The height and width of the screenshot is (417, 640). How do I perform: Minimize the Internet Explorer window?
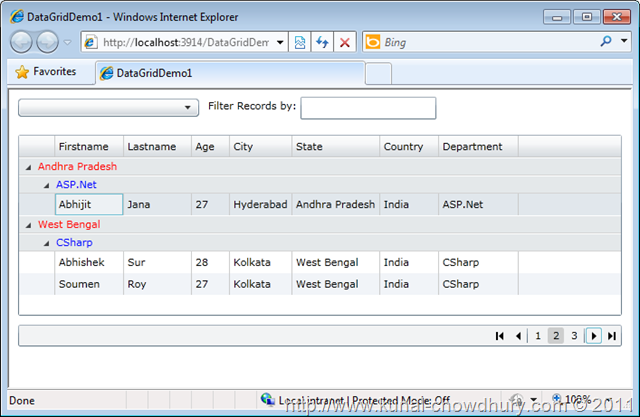[557, 17]
